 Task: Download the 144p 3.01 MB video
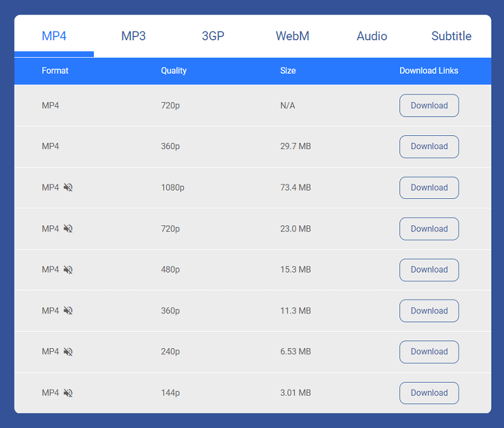(429, 393)
